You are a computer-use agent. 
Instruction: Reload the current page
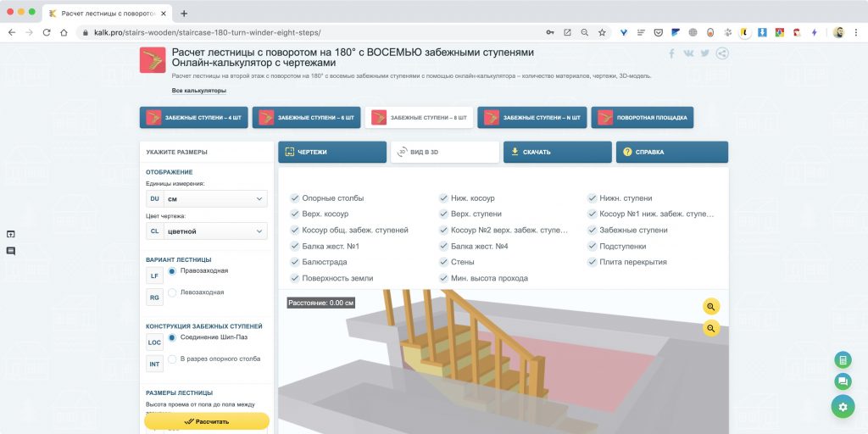[x=47, y=33]
